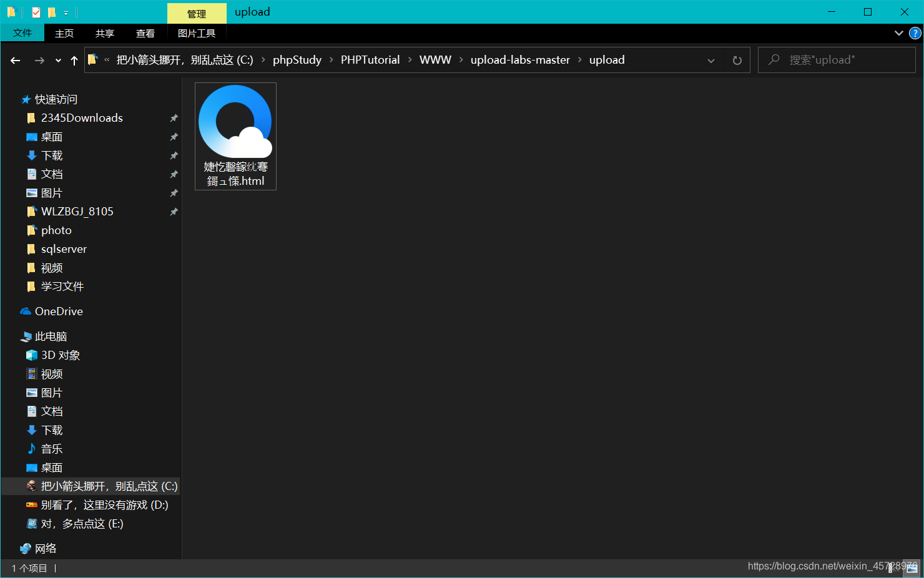Navigate to PHPTutorial in the address path

(370, 60)
